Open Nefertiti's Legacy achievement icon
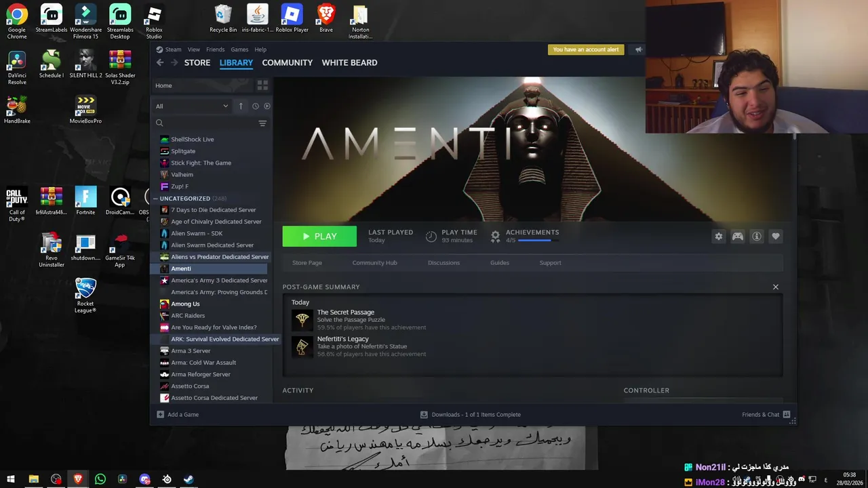The image size is (868, 488). tap(302, 346)
